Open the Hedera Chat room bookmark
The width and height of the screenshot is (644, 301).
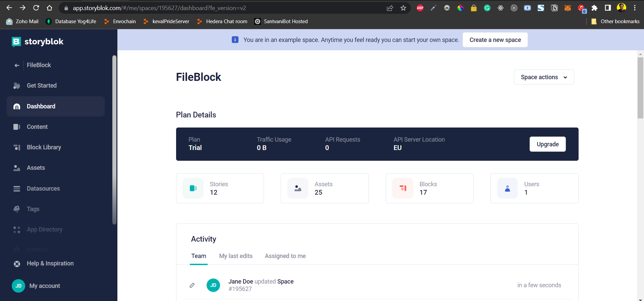[x=222, y=21]
